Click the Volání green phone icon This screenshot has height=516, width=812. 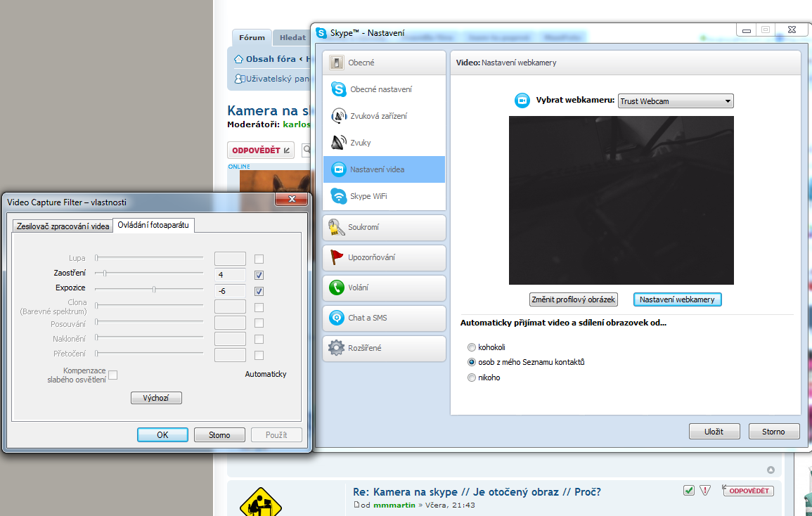point(337,288)
